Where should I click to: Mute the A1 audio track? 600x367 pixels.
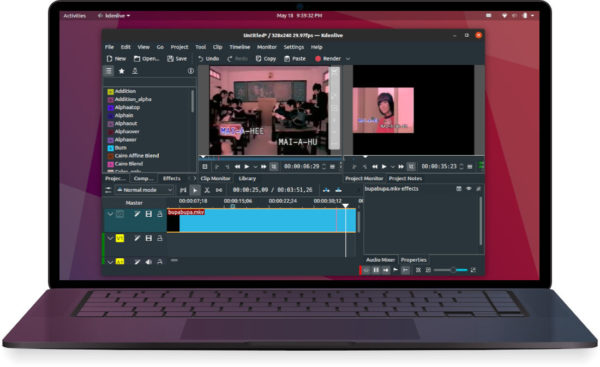tap(148, 262)
